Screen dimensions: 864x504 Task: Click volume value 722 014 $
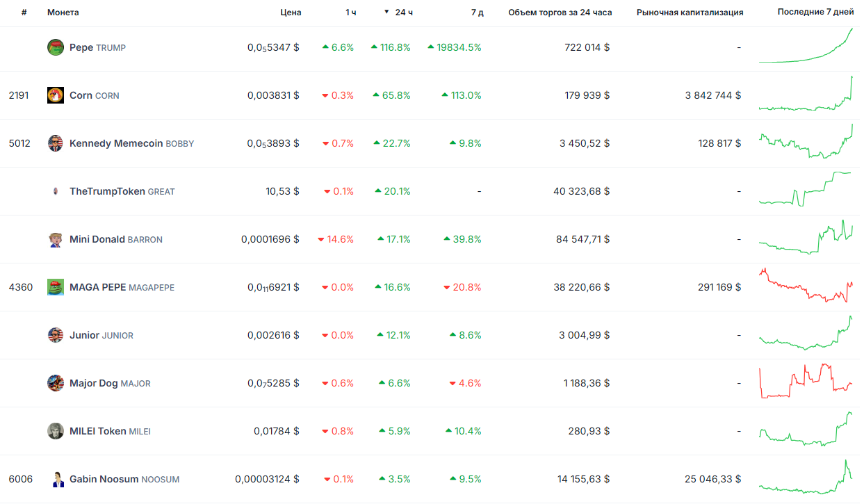[x=587, y=47]
